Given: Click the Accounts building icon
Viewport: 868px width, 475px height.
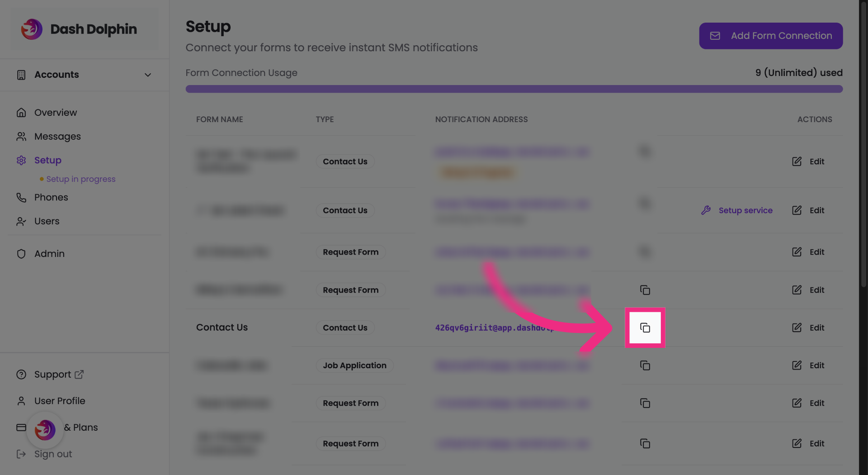Looking at the screenshot, I should coord(21,75).
